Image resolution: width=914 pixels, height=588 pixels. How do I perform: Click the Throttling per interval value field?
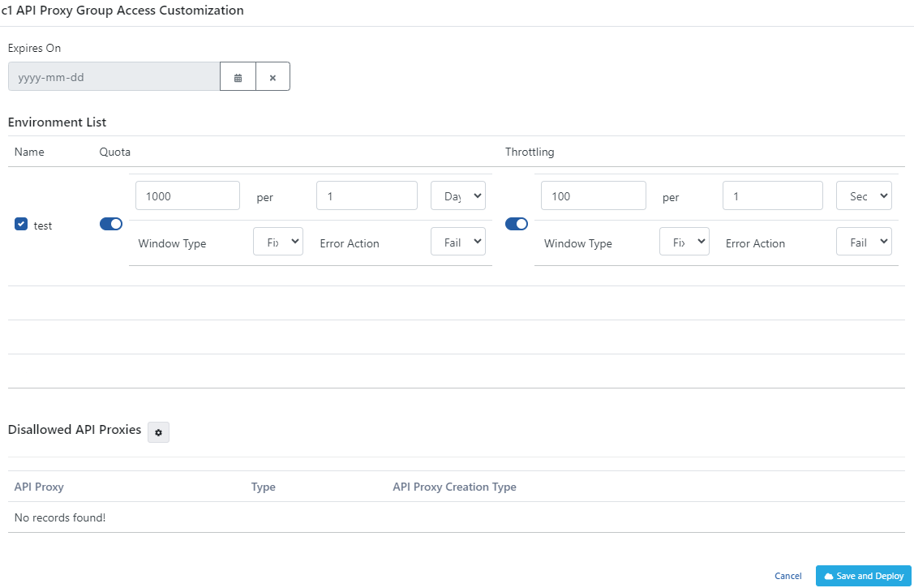772,195
